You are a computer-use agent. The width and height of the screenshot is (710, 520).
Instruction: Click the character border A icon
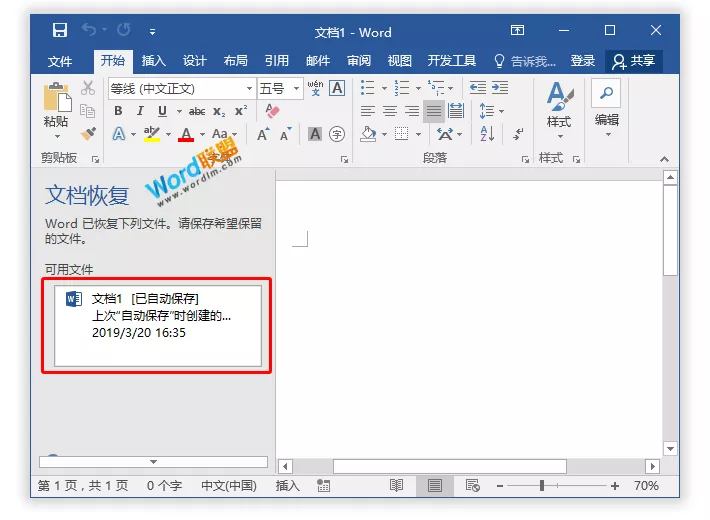click(337, 88)
